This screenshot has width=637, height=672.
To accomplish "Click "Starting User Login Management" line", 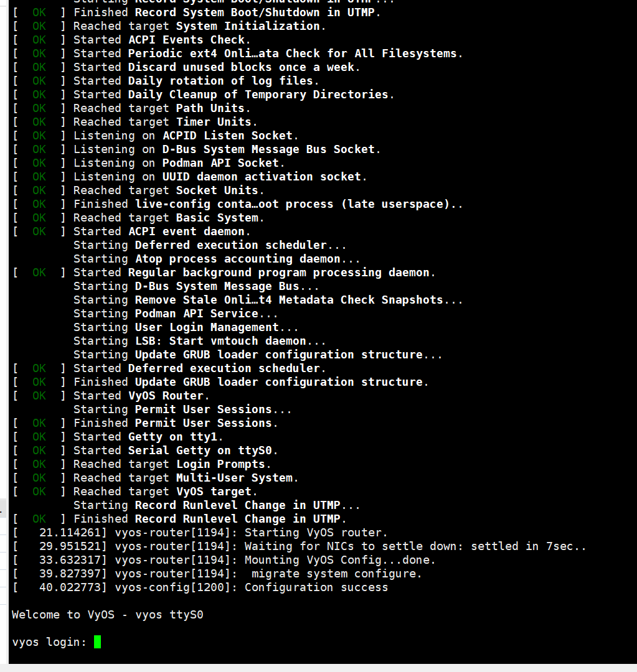I will tap(186, 327).
